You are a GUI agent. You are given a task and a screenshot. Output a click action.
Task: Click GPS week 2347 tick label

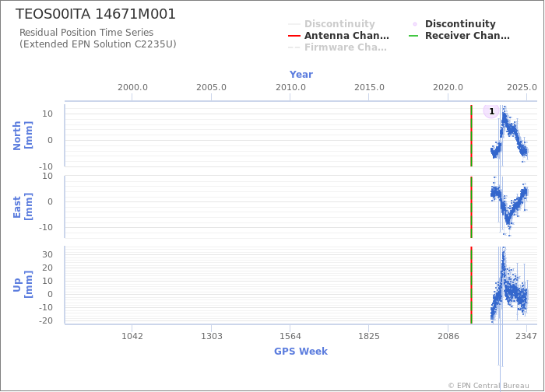point(526,336)
